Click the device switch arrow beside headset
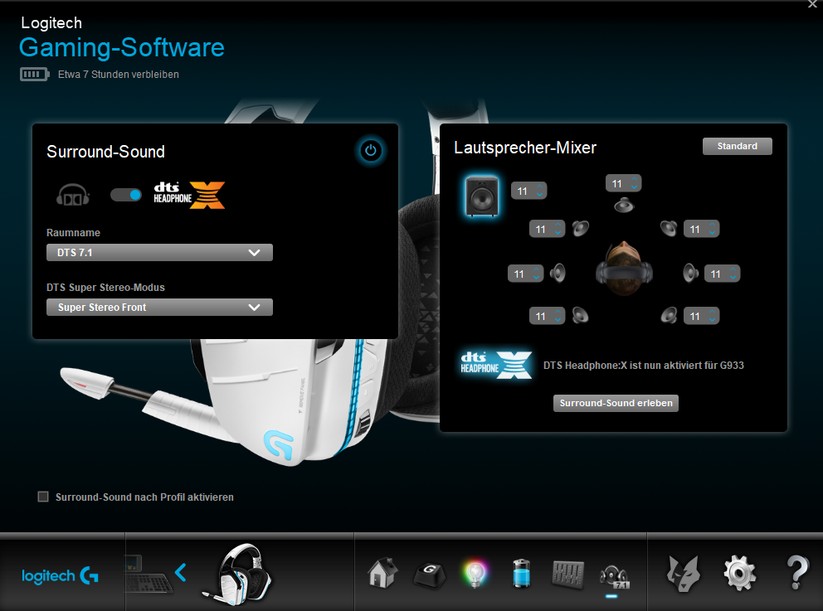This screenshot has width=823, height=611. point(181,573)
